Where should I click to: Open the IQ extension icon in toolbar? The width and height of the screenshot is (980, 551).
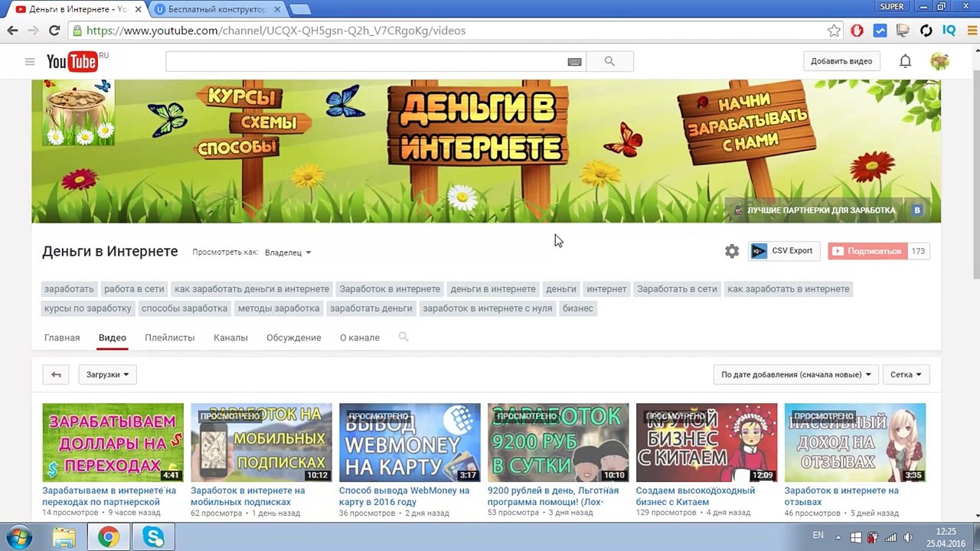point(949,31)
